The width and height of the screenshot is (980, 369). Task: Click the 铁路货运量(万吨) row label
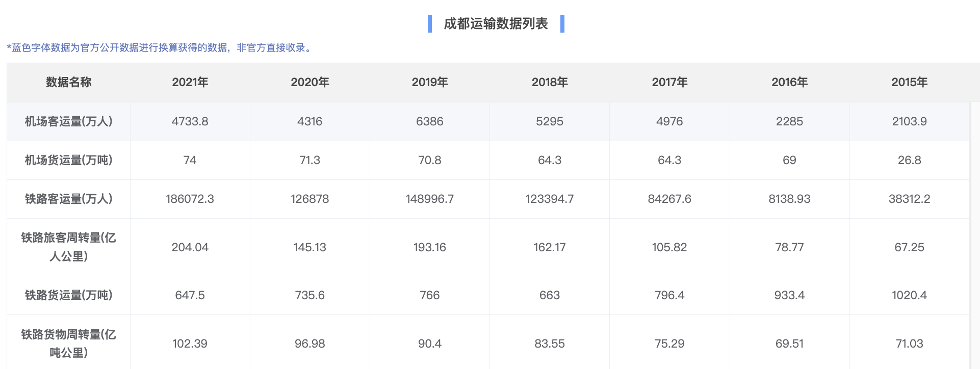[x=69, y=295]
